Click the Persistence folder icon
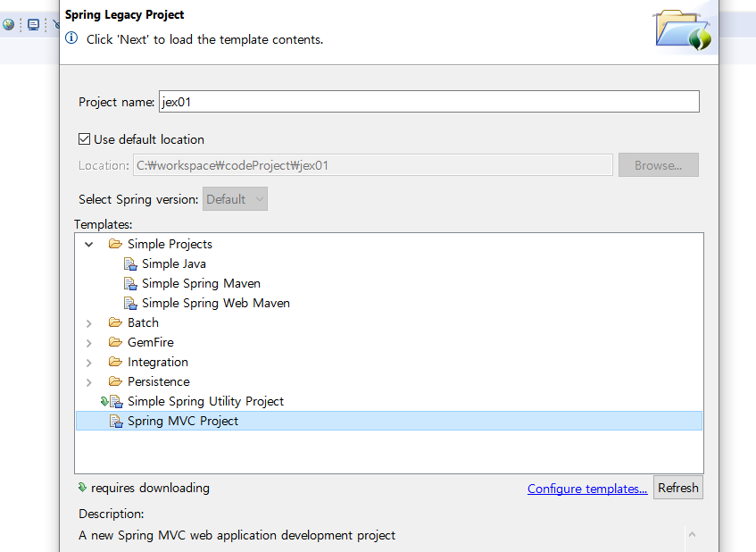Viewport: 756px width, 552px height. point(115,381)
